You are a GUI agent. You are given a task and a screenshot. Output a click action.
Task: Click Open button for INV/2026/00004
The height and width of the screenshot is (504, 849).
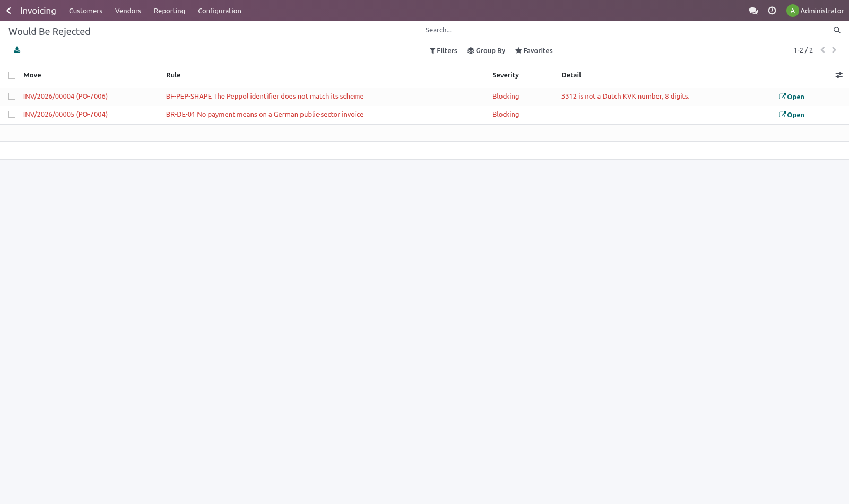pyautogui.click(x=791, y=97)
